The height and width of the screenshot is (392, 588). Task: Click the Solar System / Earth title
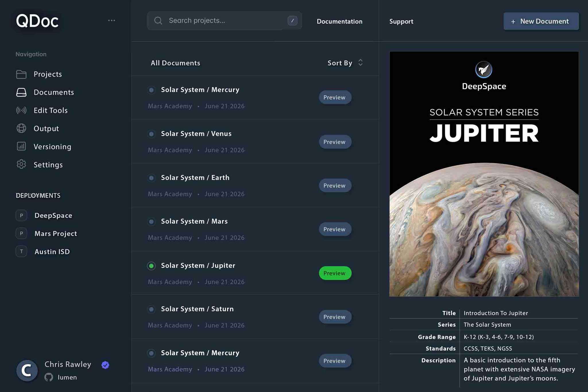tap(195, 177)
